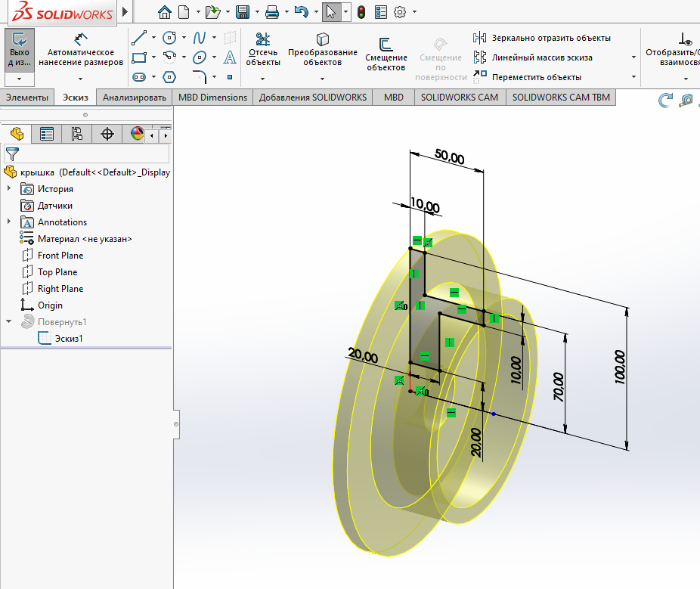The image size is (700, 589).
Task: Select the Sketch Fillet tool
Action: pyautogui.click(x=200, y=77)
